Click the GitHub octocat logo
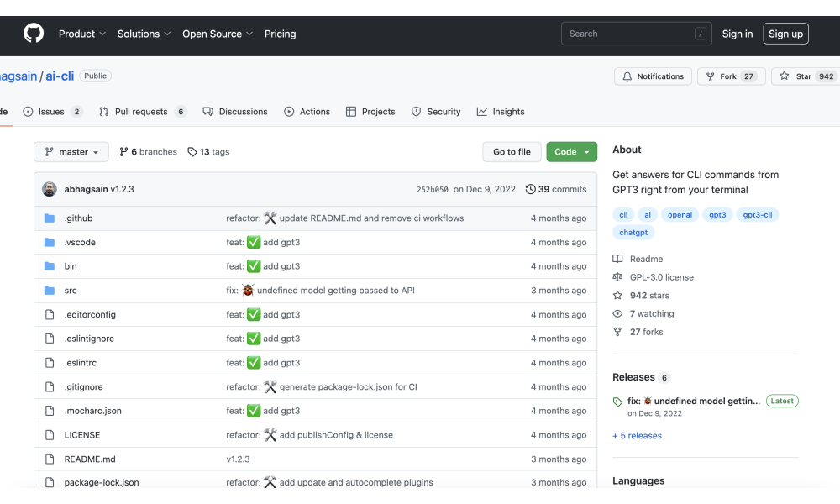Screen dimensions: 840x504 (34, 34)
